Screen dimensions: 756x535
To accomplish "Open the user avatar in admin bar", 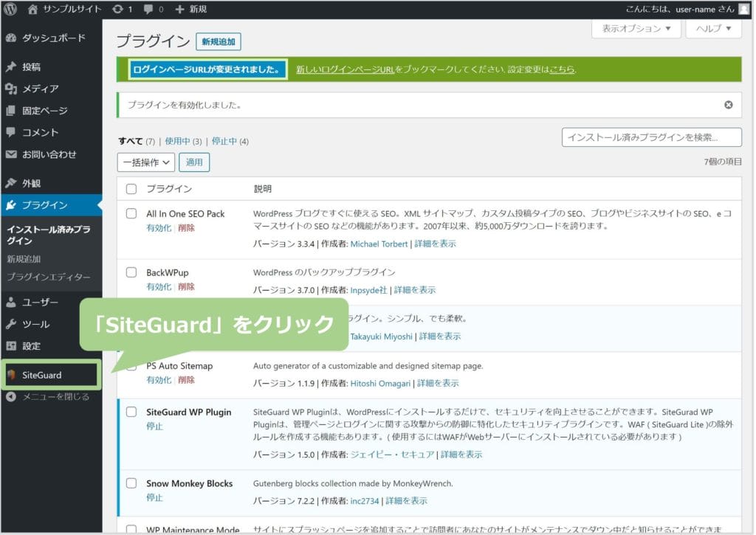I will pos(744,9).
